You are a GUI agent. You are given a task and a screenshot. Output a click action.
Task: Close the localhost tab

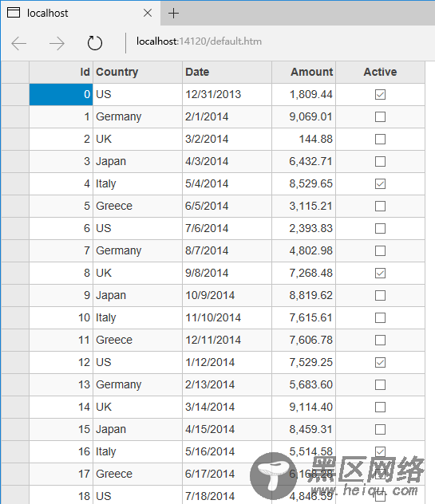148,13
